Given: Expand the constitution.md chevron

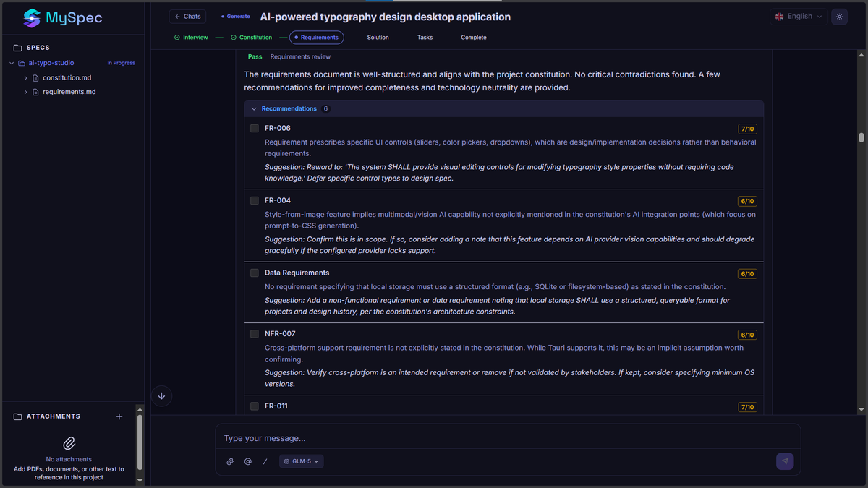Looking at the screenshot, I should (x=26, y=77).
